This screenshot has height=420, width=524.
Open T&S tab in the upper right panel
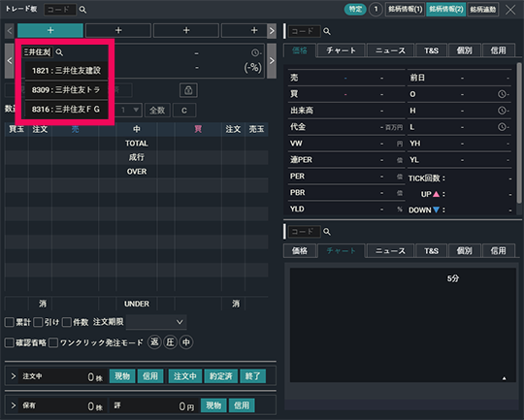431,50
